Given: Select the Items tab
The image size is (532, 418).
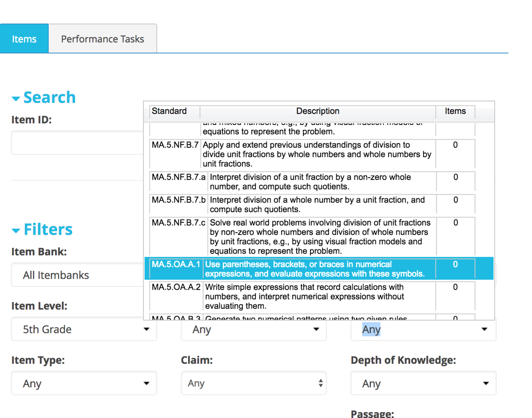Looking at the screenshot, I should 24,39.
